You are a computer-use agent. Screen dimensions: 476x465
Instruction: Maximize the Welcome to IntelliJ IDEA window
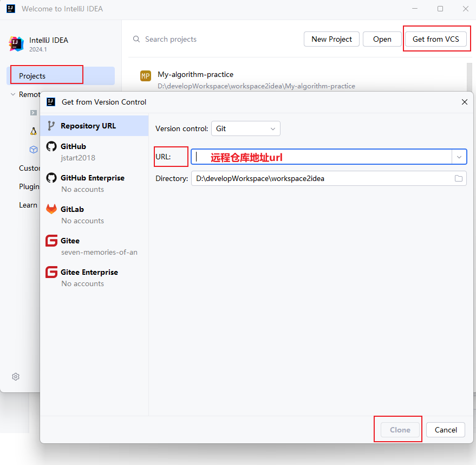pyautogui.click(x=440, y=9)
